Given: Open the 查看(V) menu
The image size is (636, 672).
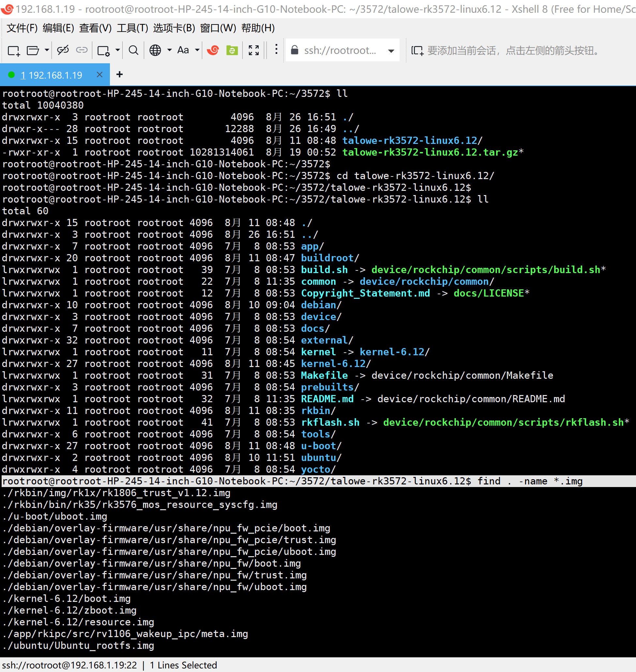Looking at the screenshot, I should click(x=95, y=28).
